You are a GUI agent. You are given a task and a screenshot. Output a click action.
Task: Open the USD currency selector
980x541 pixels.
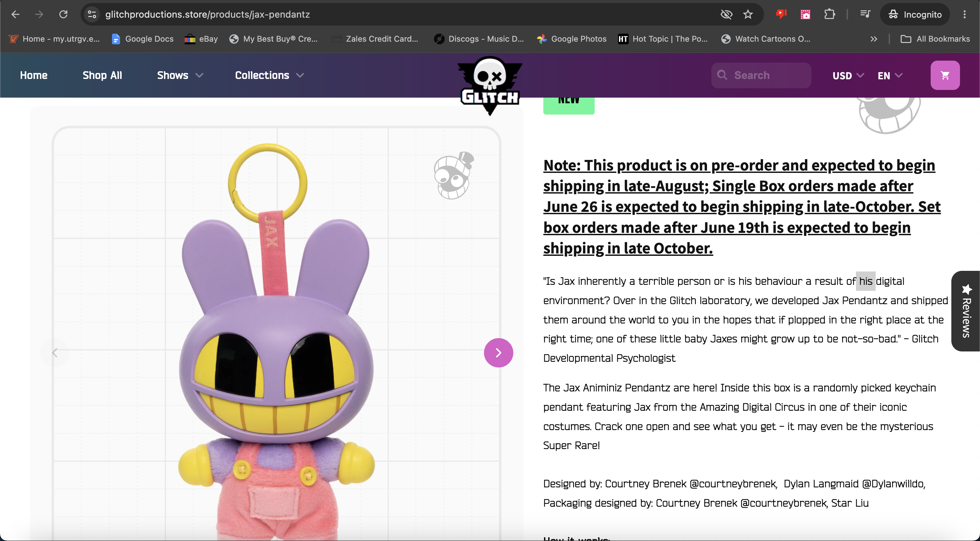pyautogui.click(x=848, y=75)
